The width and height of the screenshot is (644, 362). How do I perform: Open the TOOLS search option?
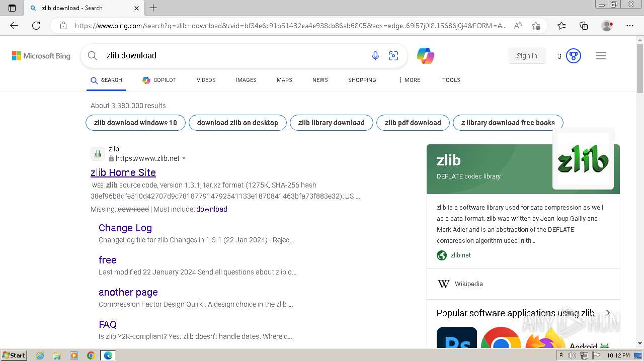click(451, 80)
